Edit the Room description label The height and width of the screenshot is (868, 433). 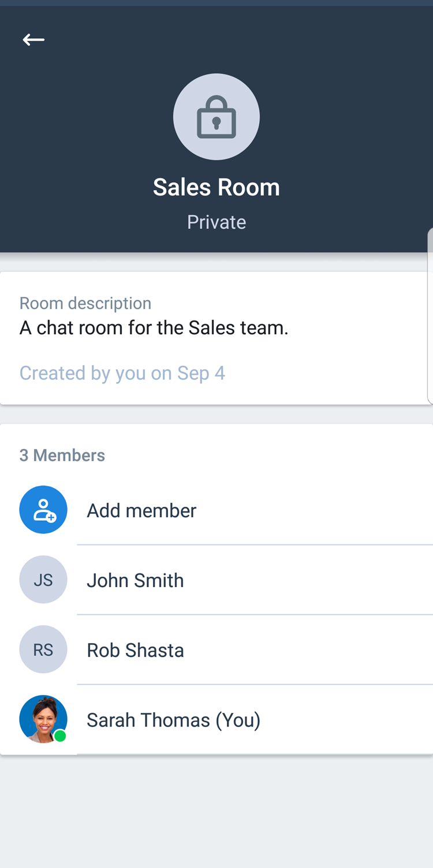pos(85,303)
